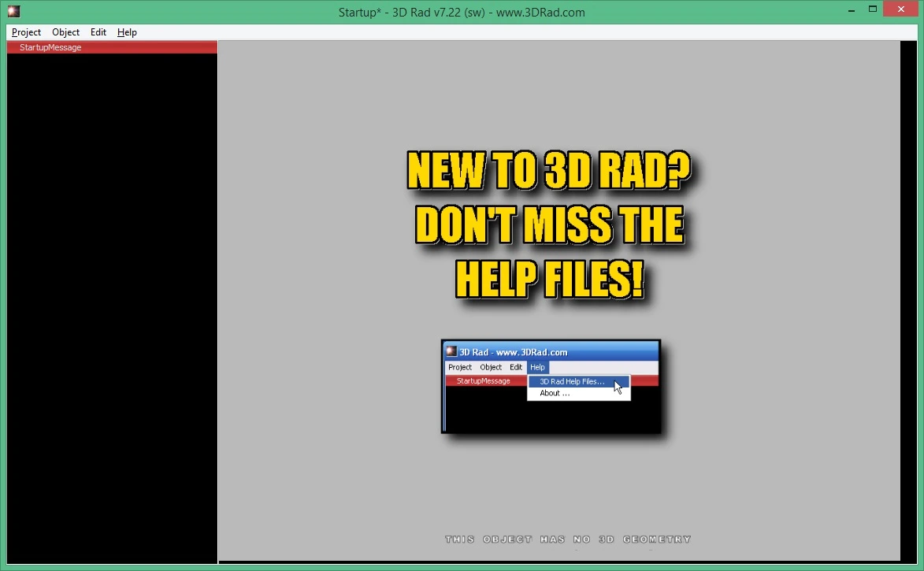Viewport: 924px width, 571px height.
Task: Click highlighted Help inside the tutorial image
Action: pyautogui.click(x=537, y=367)
